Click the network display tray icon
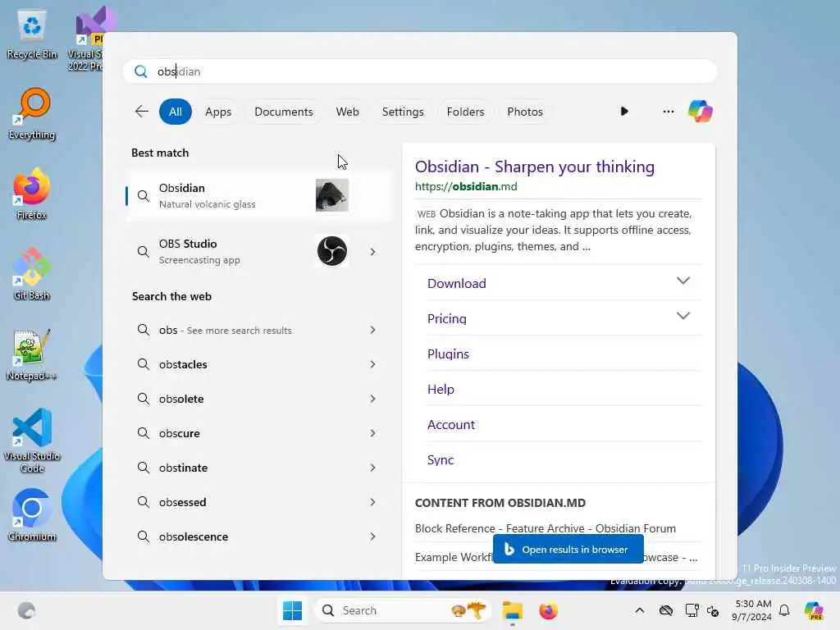Screen dimensions: 840x630 692,610
